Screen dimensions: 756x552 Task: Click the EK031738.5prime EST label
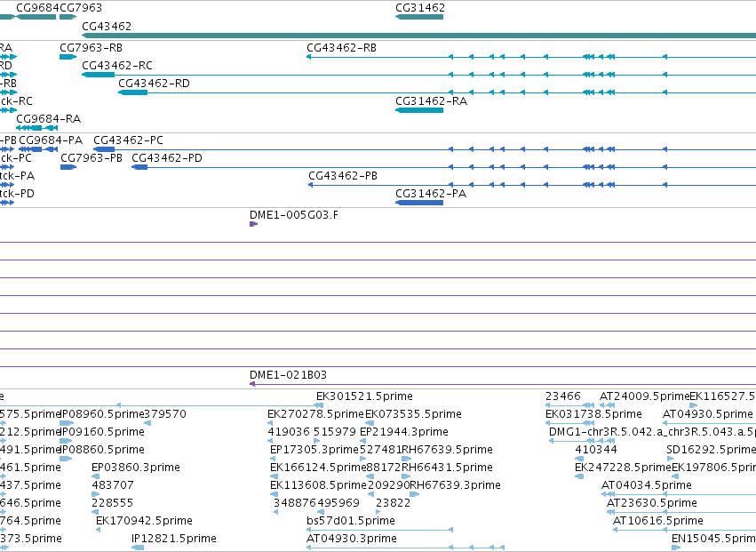coord(593,414)
